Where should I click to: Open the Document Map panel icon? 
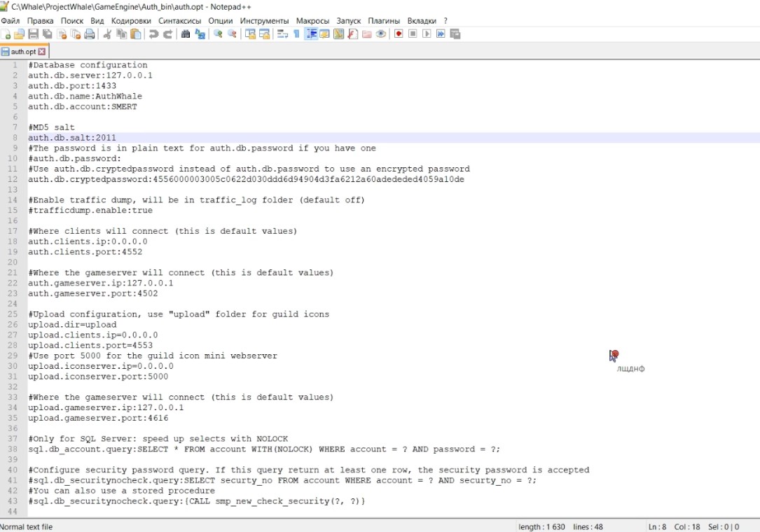pyautogui.click(x=339, y=34)
